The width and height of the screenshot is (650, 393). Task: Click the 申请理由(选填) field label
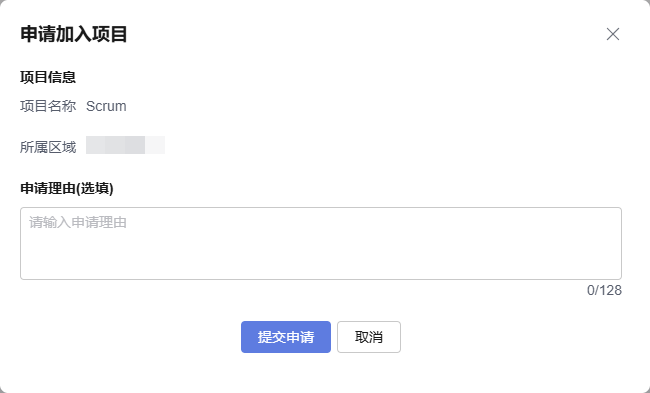coord(67,188)
